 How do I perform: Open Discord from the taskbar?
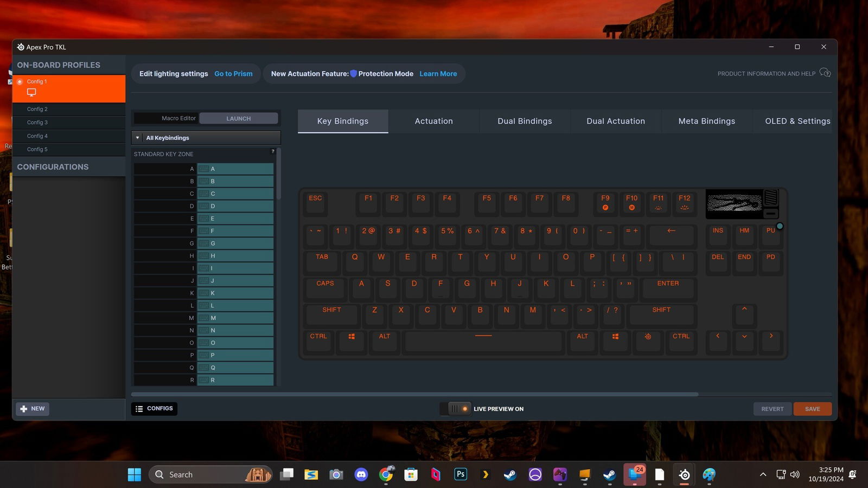pos(361,474)
